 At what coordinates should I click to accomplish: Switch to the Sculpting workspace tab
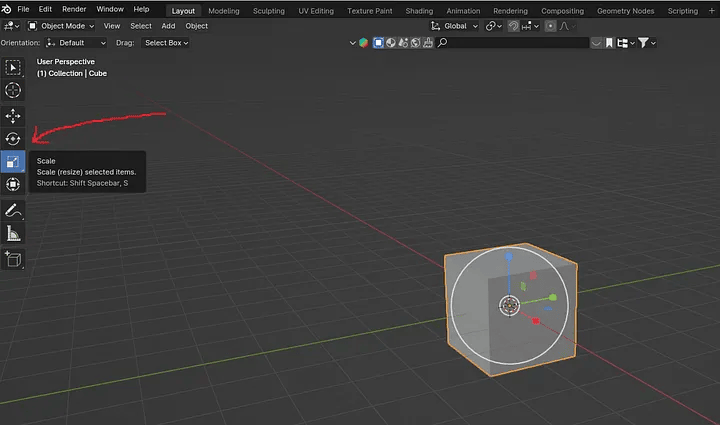(x=267, y=10)
